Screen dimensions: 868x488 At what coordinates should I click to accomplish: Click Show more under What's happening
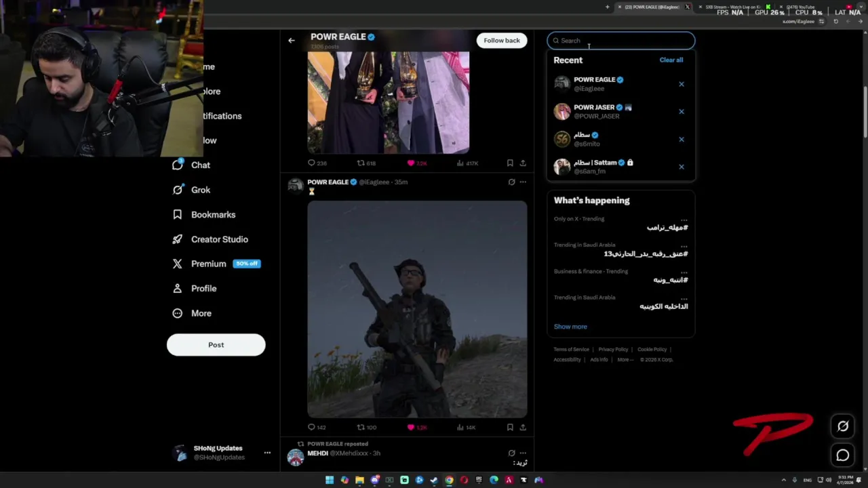(570, 327)
